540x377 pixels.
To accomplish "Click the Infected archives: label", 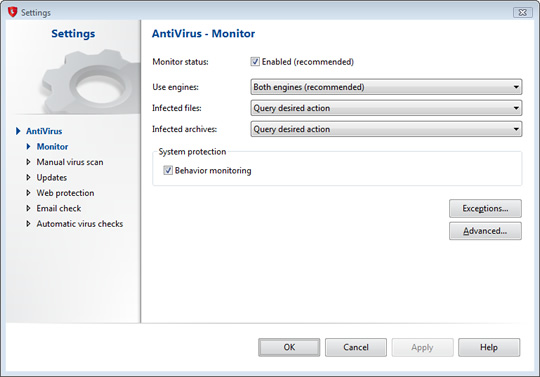I will 185,129.
